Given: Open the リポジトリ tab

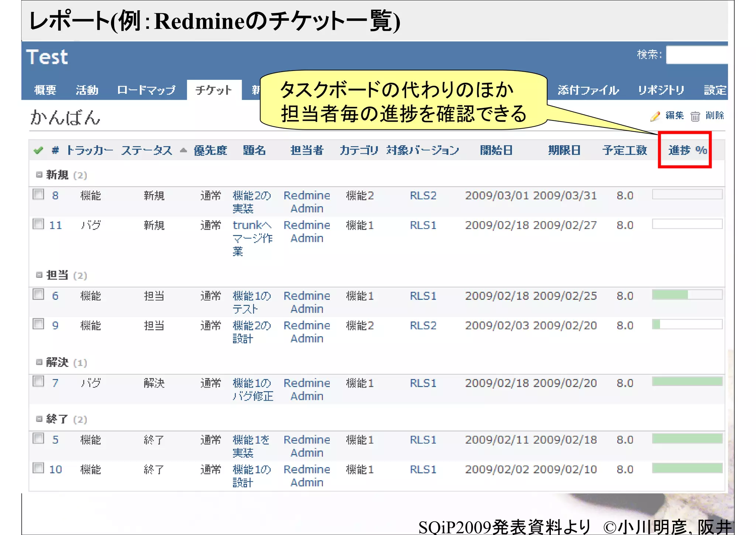Looking at the screenshot, I should 661,90.
